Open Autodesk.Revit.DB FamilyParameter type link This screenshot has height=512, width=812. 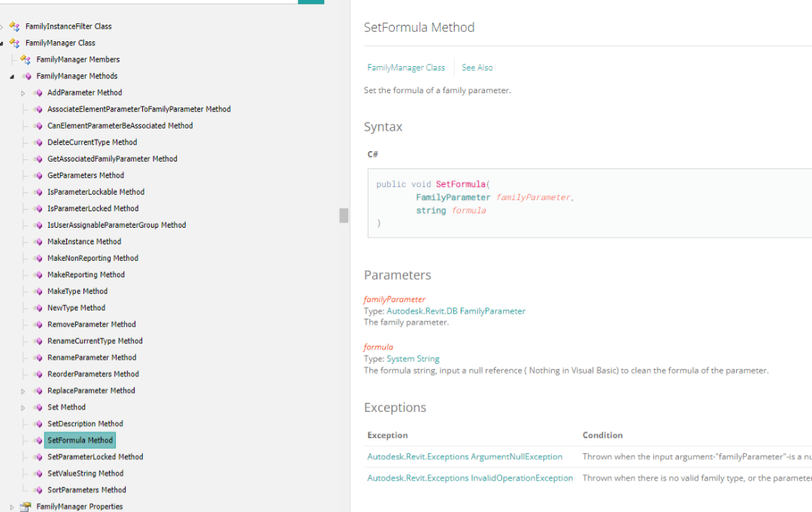pos(456,311)
